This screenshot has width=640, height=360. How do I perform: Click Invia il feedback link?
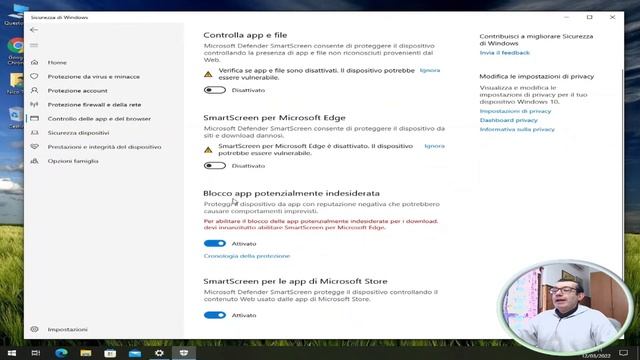click(504, 53)
